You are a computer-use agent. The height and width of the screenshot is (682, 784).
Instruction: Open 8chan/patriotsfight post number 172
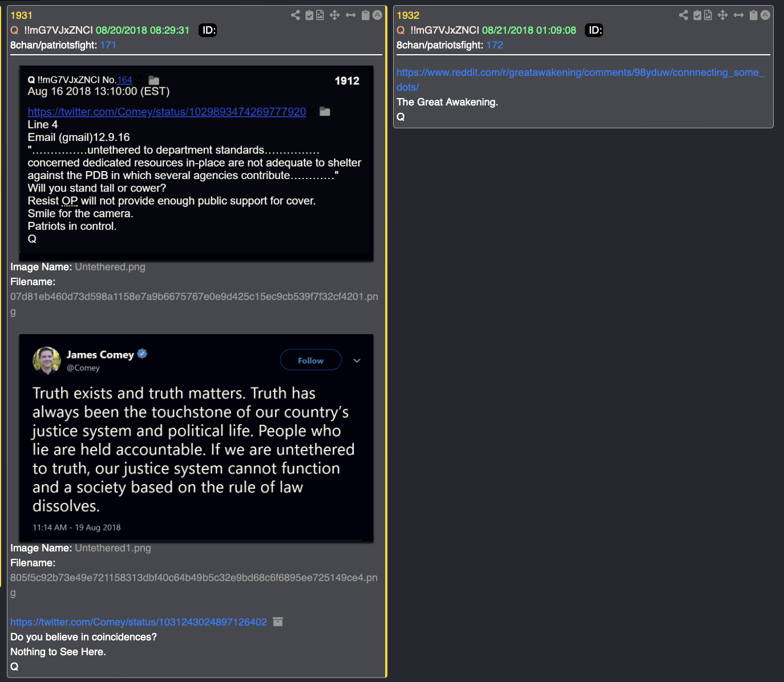pyautogui.click(x=495, y=45)
